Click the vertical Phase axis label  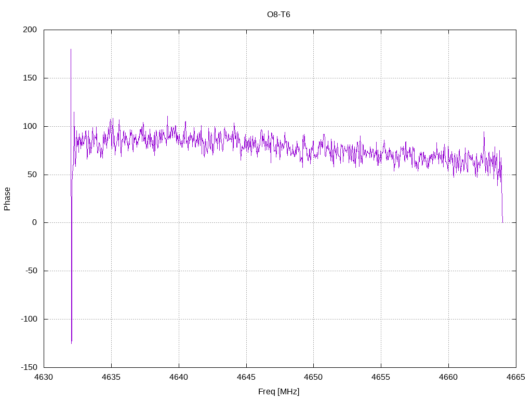pyautogui.click(x=7, y=199)
